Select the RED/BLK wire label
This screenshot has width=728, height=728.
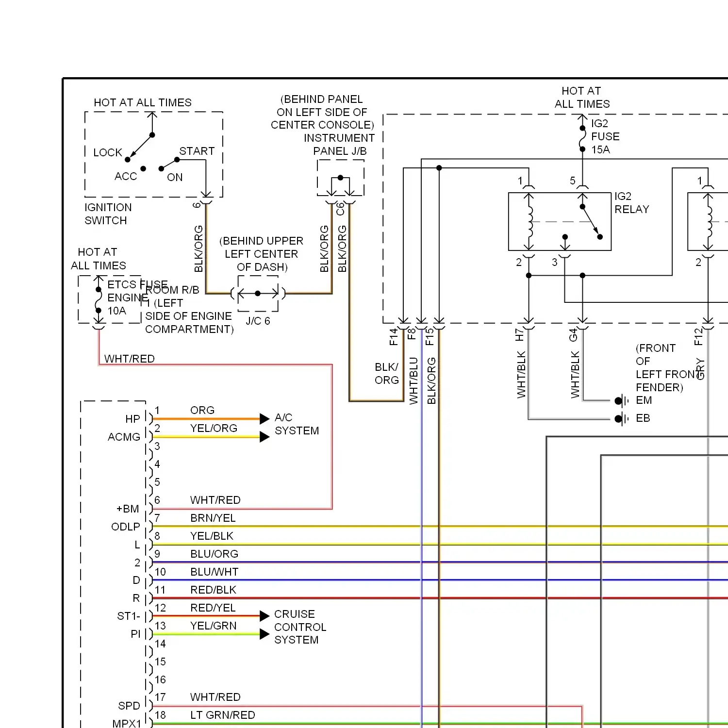click(213, 590)
